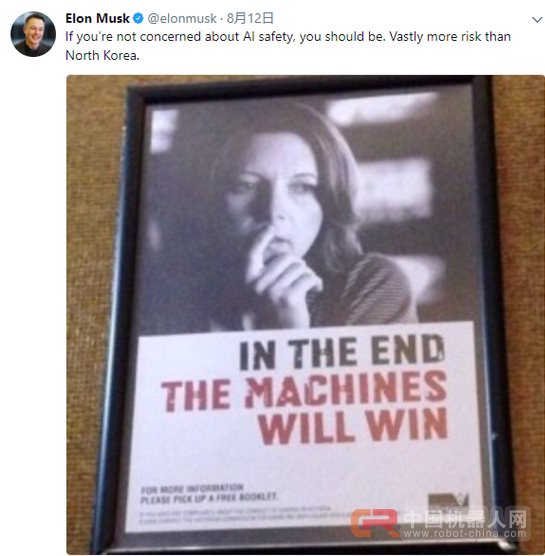Click the blue verified badge icon
The height and width of the screenshot is (556, 545).
[138, 18]
